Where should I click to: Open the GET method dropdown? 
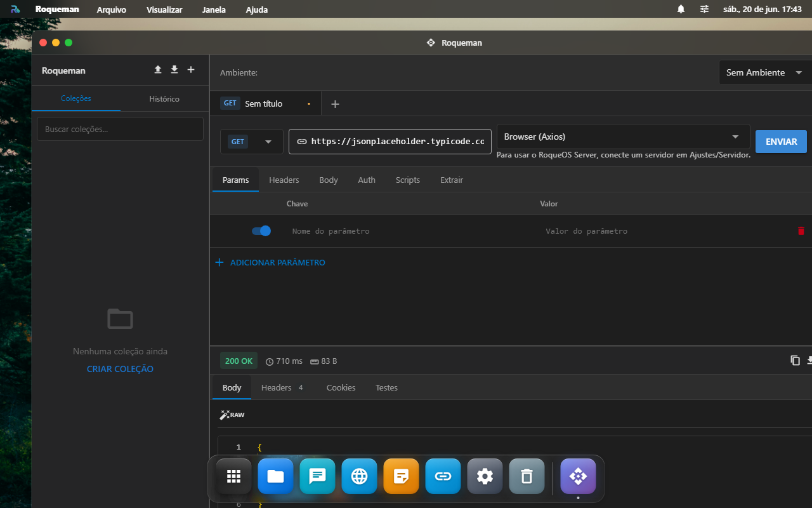(x=252, y=142)
